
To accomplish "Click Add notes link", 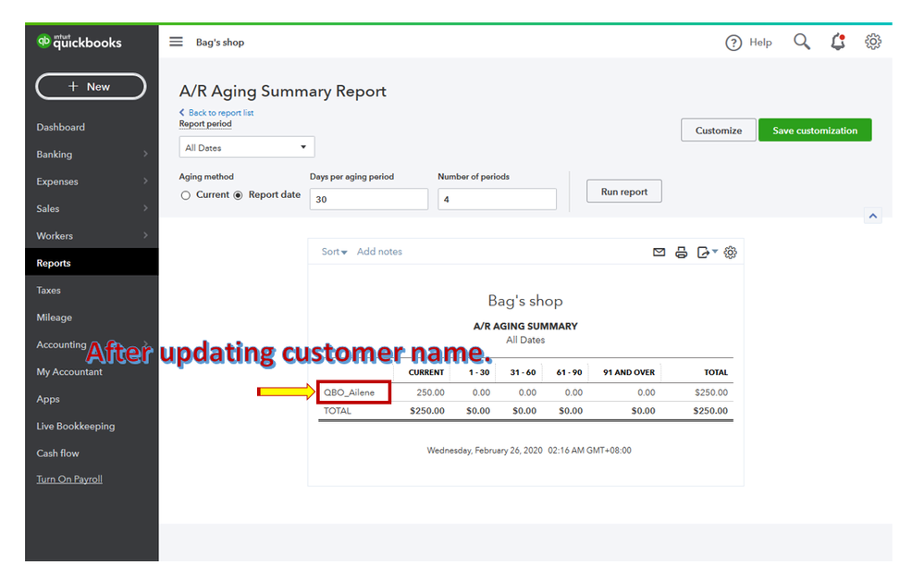I will (379, 252).
